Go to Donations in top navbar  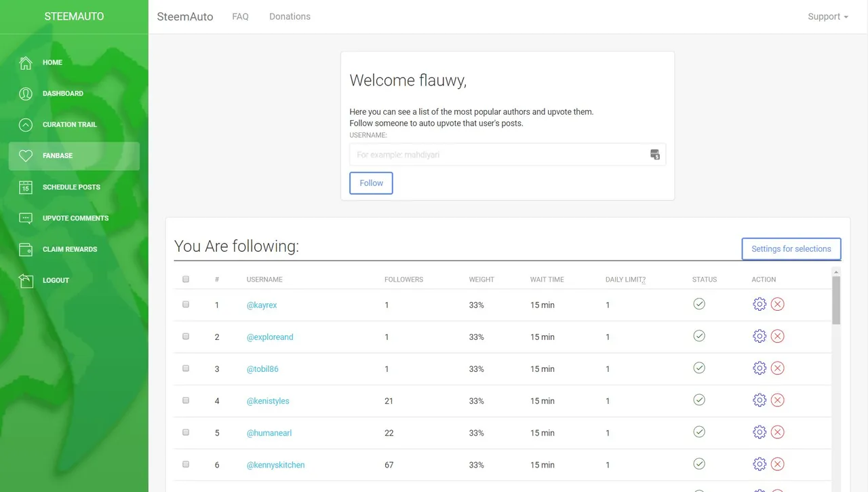click(x=290, y=16)
